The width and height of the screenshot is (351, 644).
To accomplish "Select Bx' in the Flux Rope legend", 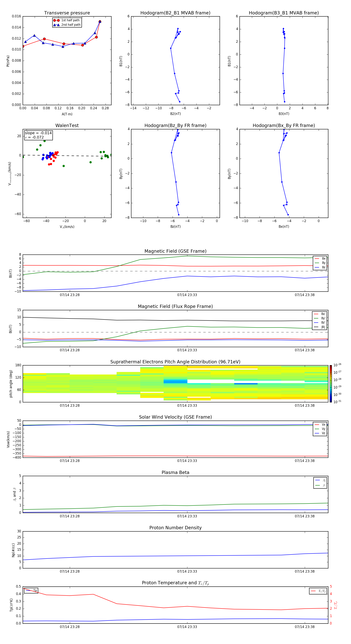I will pos(320,314).
